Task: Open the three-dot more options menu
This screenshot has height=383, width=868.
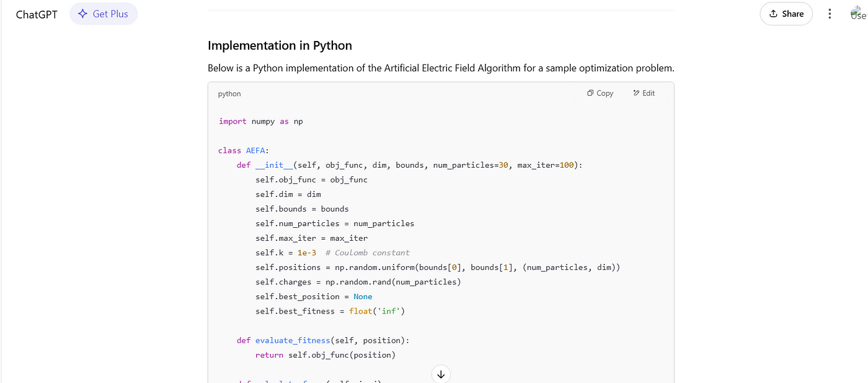Action: (x=830, y=14)
